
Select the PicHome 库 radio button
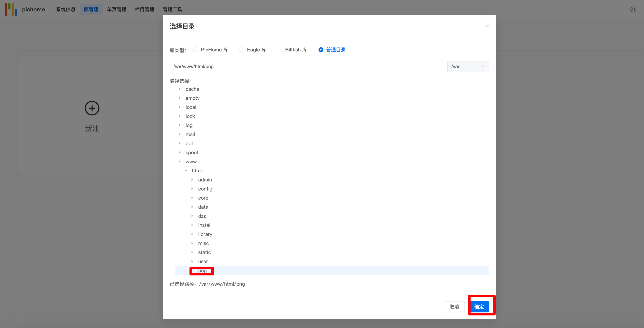(196, 50)
